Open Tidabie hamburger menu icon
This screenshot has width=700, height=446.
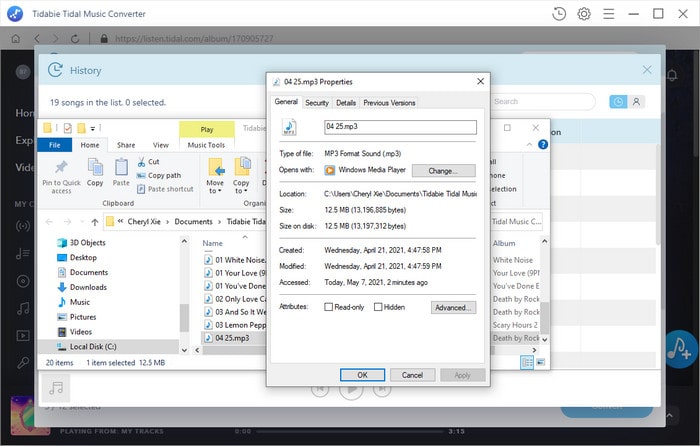[608, 14]
